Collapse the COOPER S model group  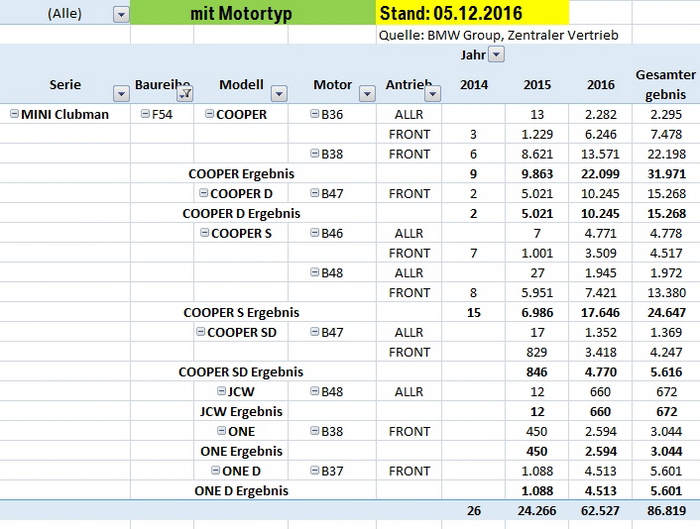(x=204, y=233)
